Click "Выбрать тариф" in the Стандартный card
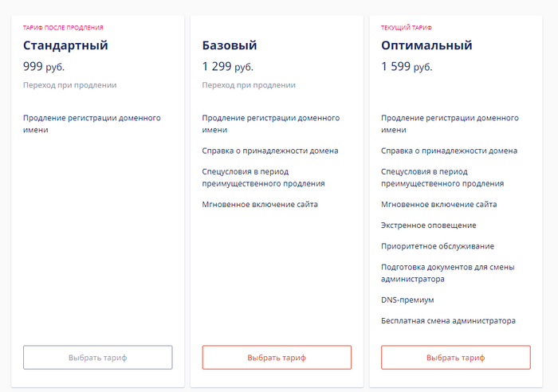The height and width of the screenshot is (392, 558). (97, 358)
